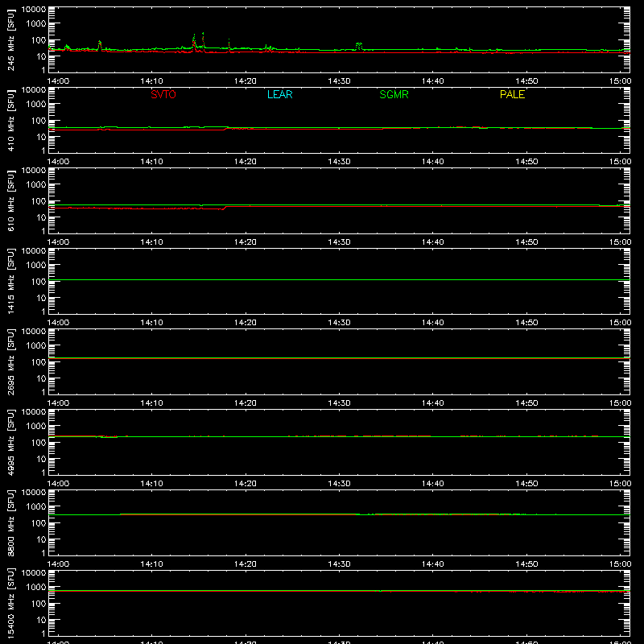Image resolution: width=644 pixels, height=644 pixels.
Task: Click 14:30 time label under 1415 MHz panel
Action: click(339, 323)
